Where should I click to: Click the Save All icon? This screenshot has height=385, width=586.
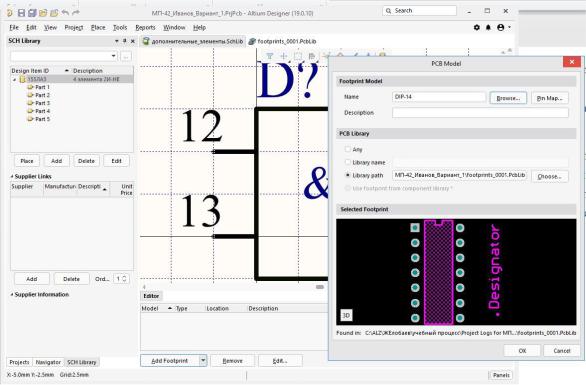pos(32,13)
